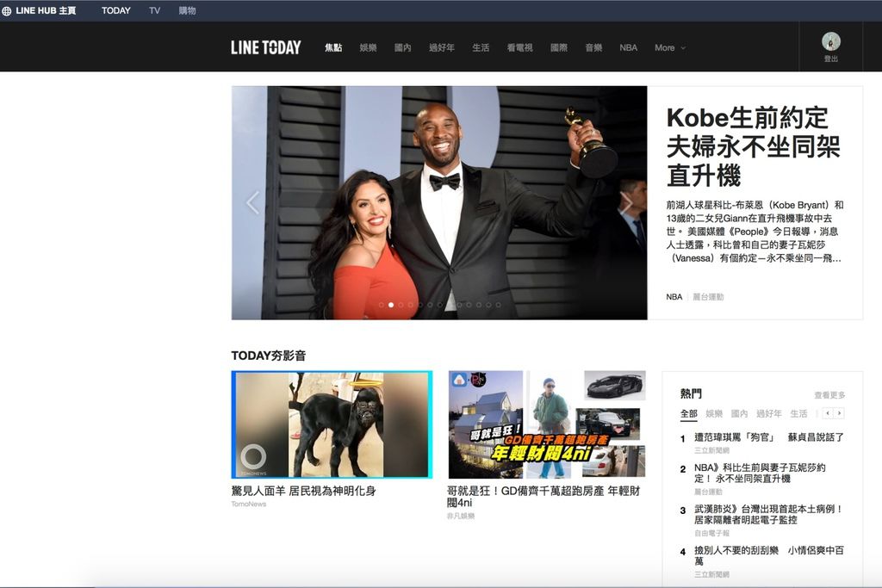Open hot story 撿別人不要的刮刮樂
882x588 pixels.
point(769,556)
